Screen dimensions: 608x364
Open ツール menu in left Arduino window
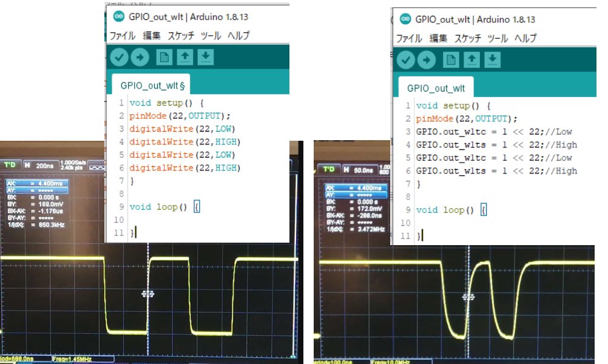tap(211, 36)
